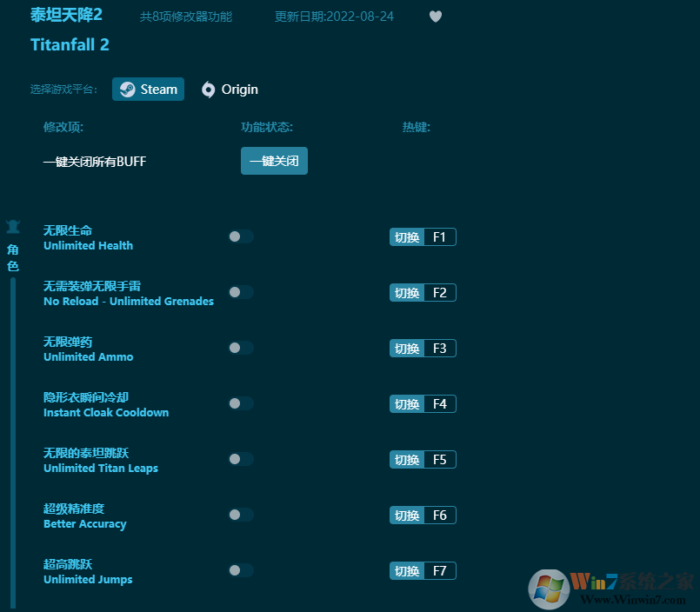Enable Unlimited Titan Leaps switch

click(241, 459)
